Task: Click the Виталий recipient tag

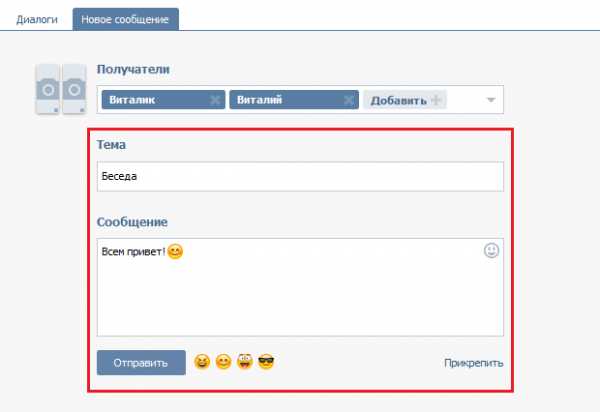Action: click(294, 100)
